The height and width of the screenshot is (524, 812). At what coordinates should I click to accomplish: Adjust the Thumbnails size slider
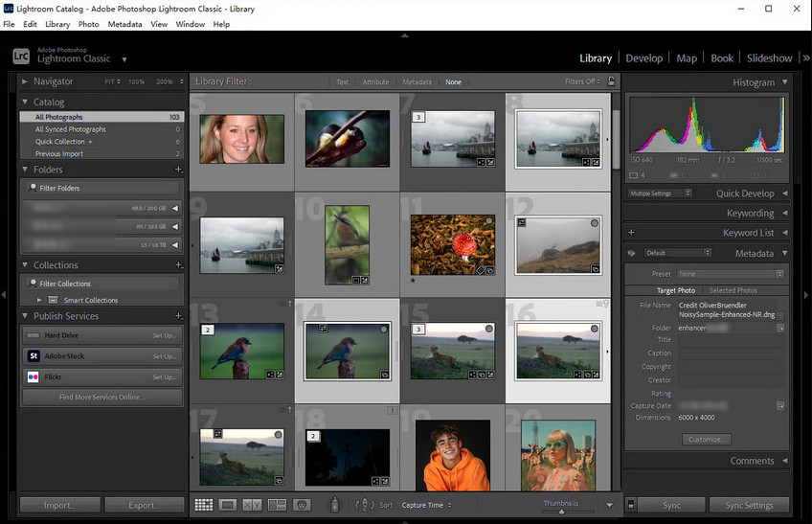pyautogui.click(x=561, y=513)
